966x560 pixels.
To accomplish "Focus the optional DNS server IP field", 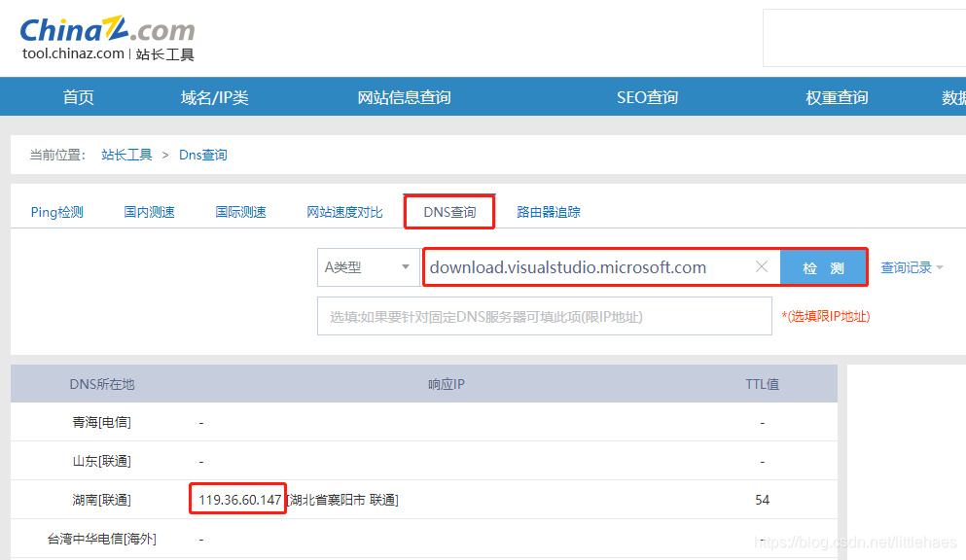I will 545,316.
